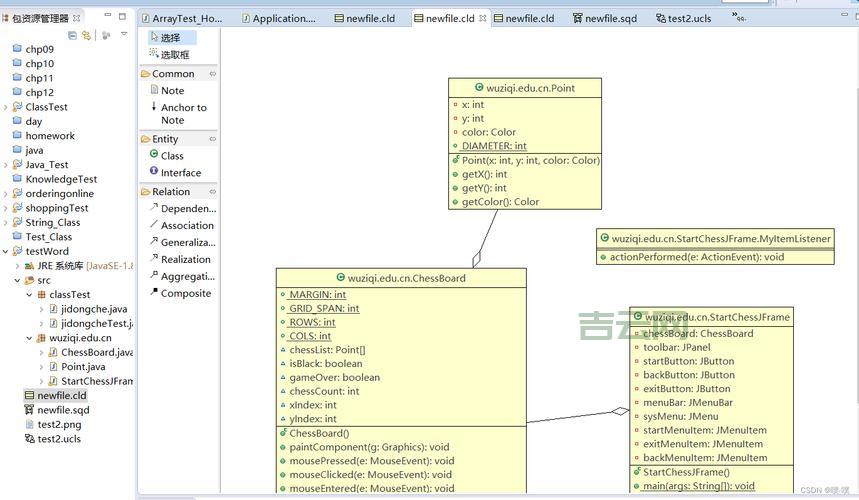
Task: Select test2.png file in the explorer
Action: [x=59, y=425]
